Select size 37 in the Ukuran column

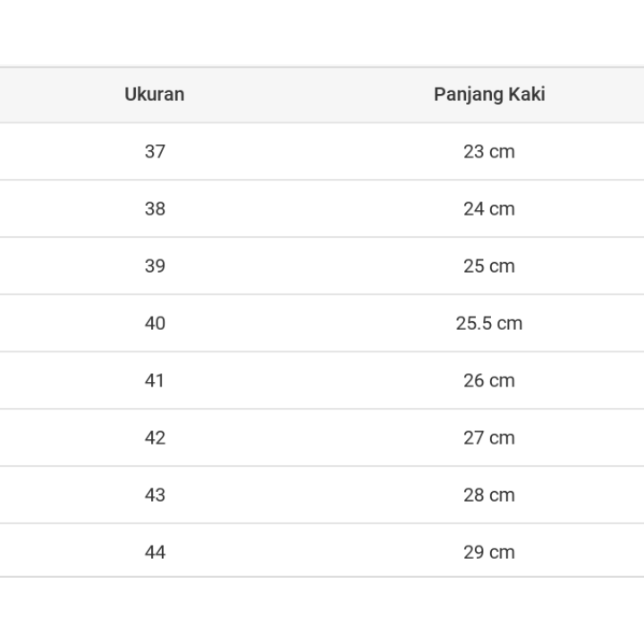point(155,151)
